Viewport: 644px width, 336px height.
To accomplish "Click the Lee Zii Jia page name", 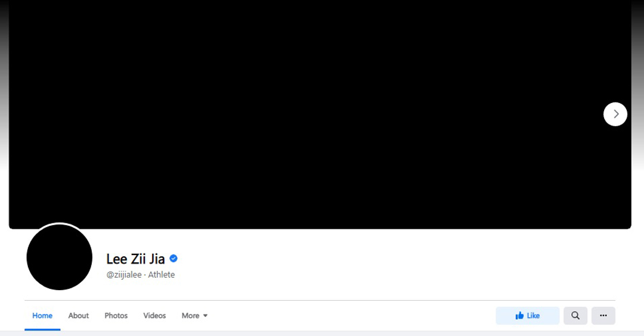I will point(135,259).
